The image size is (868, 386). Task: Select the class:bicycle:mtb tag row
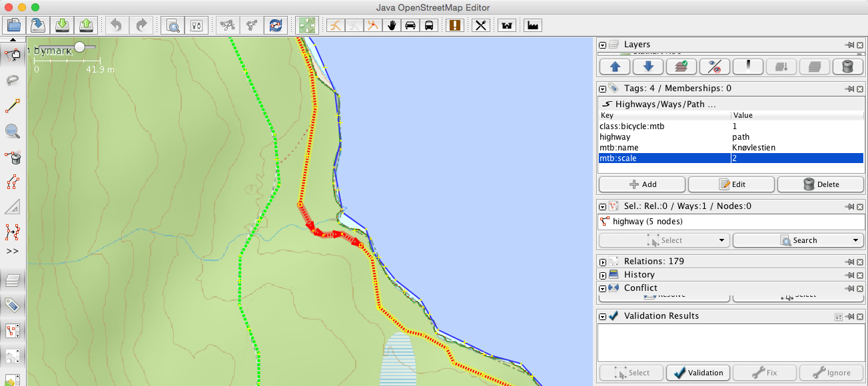[731, 126]
